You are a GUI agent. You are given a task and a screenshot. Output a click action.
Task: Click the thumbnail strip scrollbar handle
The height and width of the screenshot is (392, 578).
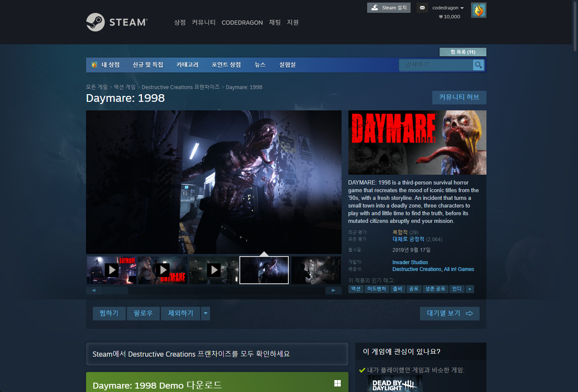115,291
